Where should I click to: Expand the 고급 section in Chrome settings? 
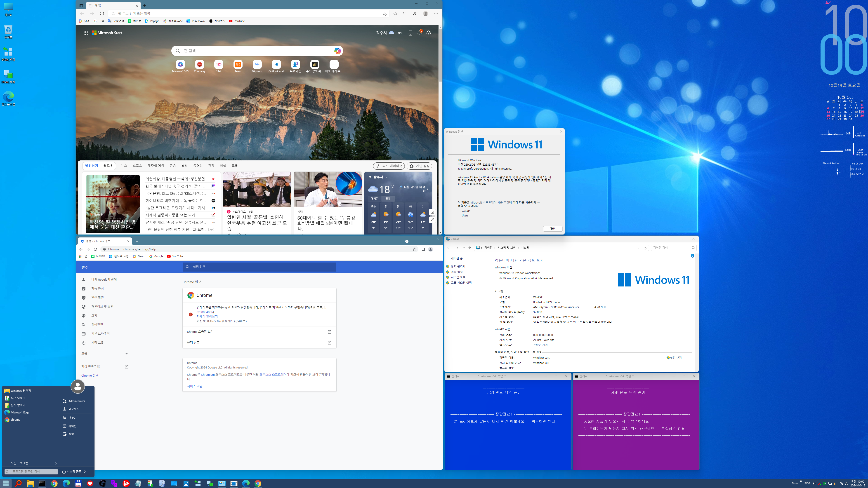[x=104, y=354]
